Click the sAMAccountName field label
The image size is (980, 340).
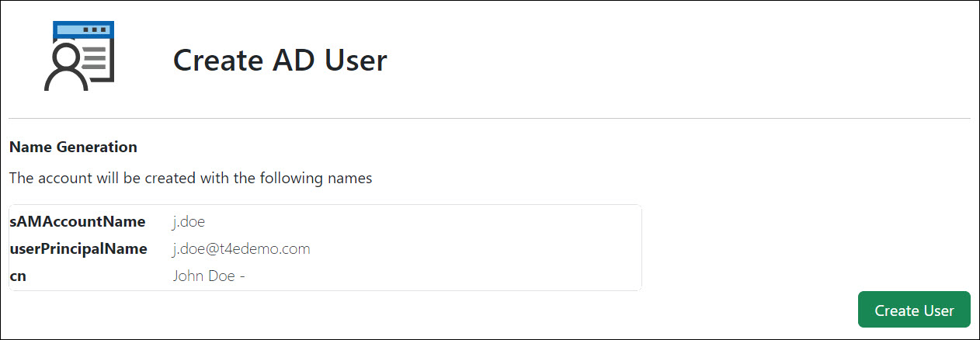pos(77,222)
